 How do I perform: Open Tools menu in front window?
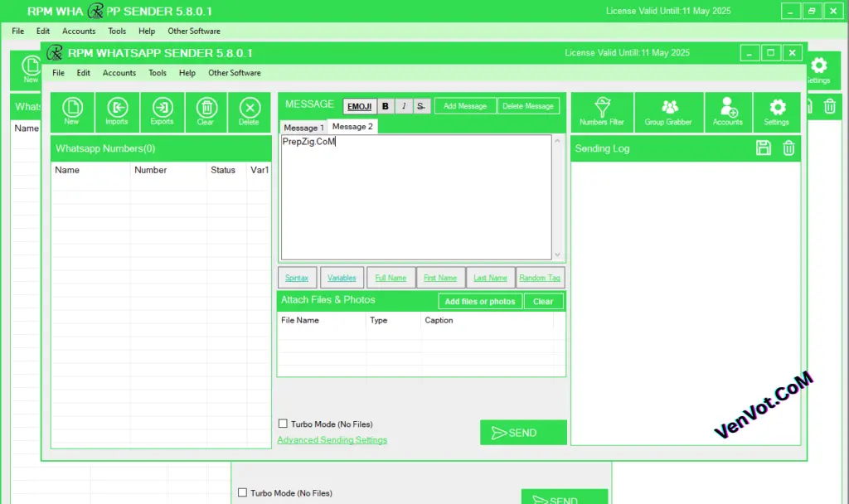(158, 73)
